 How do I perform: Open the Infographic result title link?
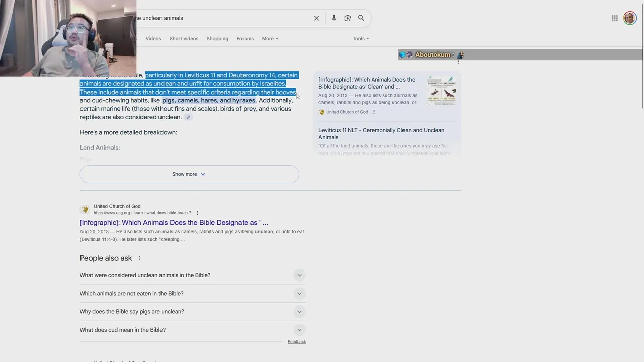pos(174,223)
